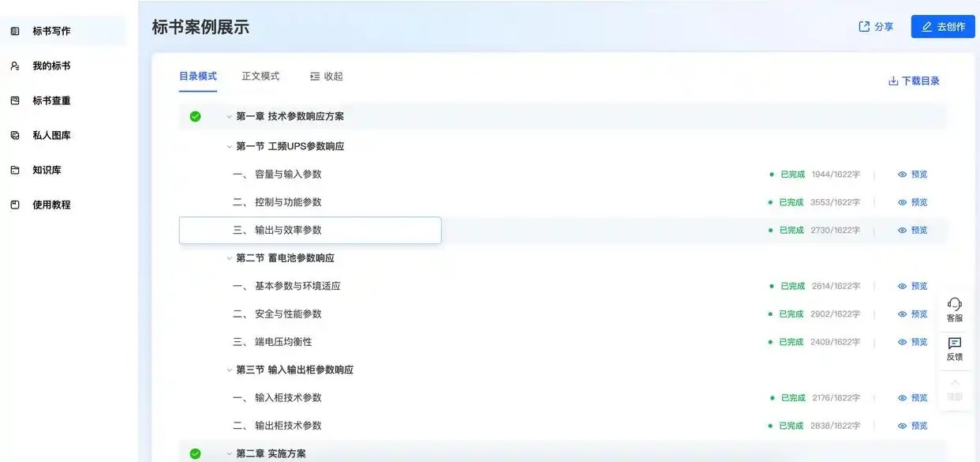Viewport: 980px width, 462px height.
Task: Select the 输出与效率参数 outline row
Action: pyautogui.click(x=309, y=231)
